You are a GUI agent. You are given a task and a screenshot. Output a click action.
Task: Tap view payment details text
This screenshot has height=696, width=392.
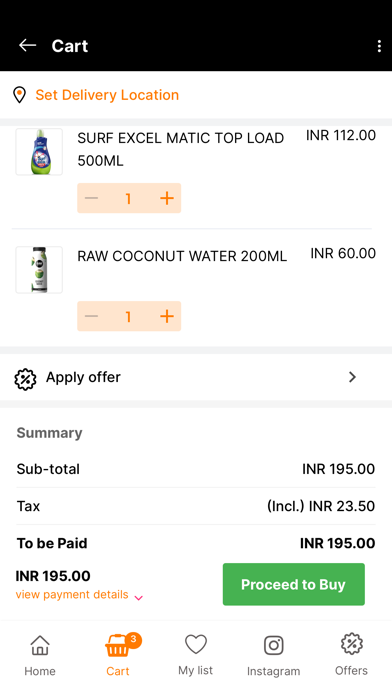coord(72,594)
